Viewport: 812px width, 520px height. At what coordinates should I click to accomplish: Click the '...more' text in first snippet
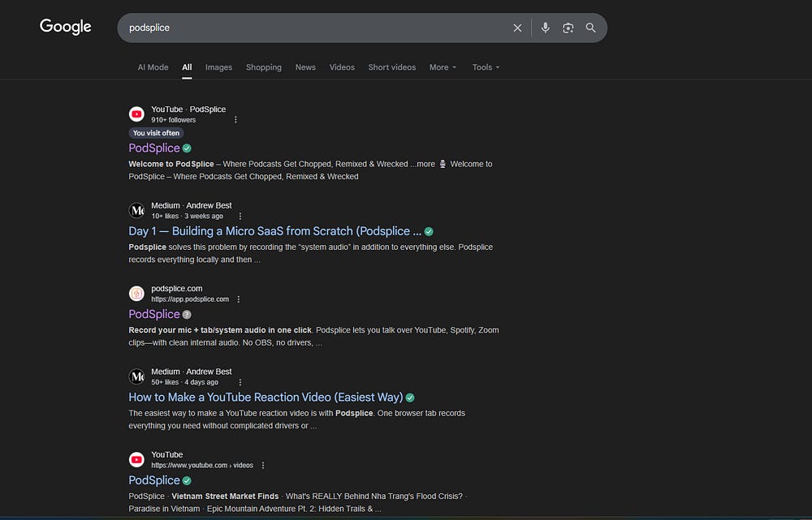[422, 164]
